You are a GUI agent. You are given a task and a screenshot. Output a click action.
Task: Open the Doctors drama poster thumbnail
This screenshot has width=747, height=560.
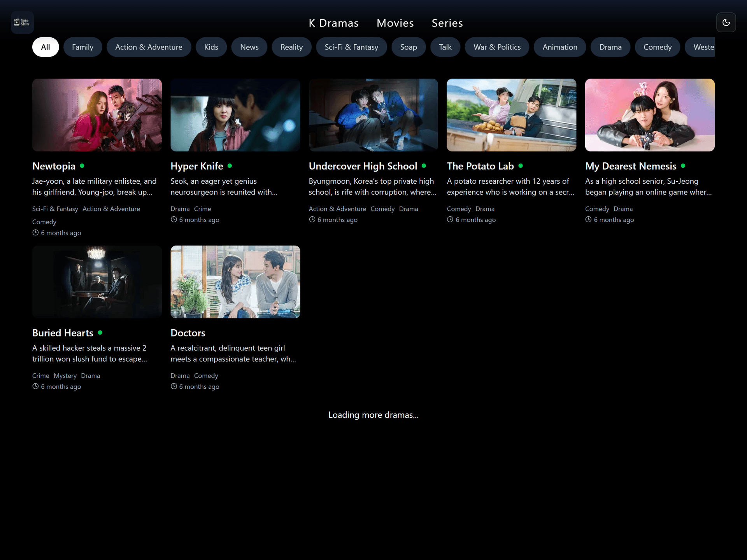point(235,282)
